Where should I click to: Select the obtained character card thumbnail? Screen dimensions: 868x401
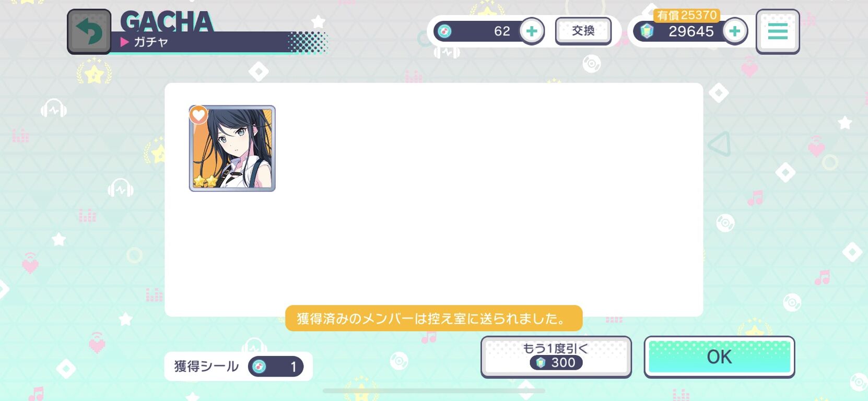point(232,148)
